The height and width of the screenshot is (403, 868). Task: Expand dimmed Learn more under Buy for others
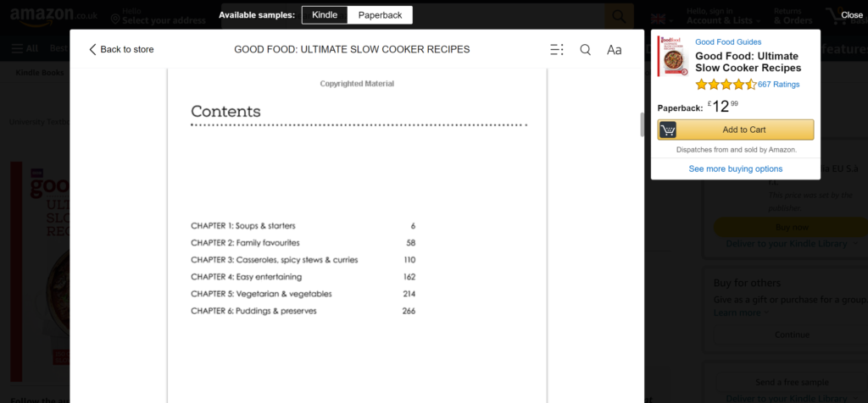(741, 312)
